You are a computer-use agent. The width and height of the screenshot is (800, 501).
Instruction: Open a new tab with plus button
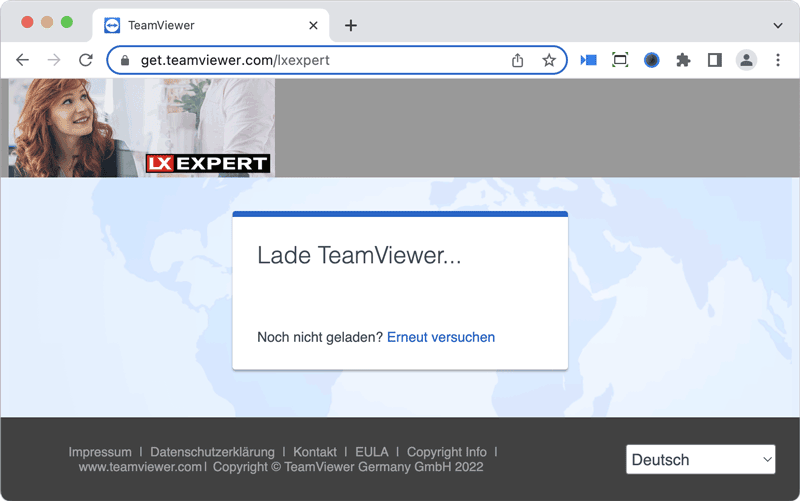[351, 26]
